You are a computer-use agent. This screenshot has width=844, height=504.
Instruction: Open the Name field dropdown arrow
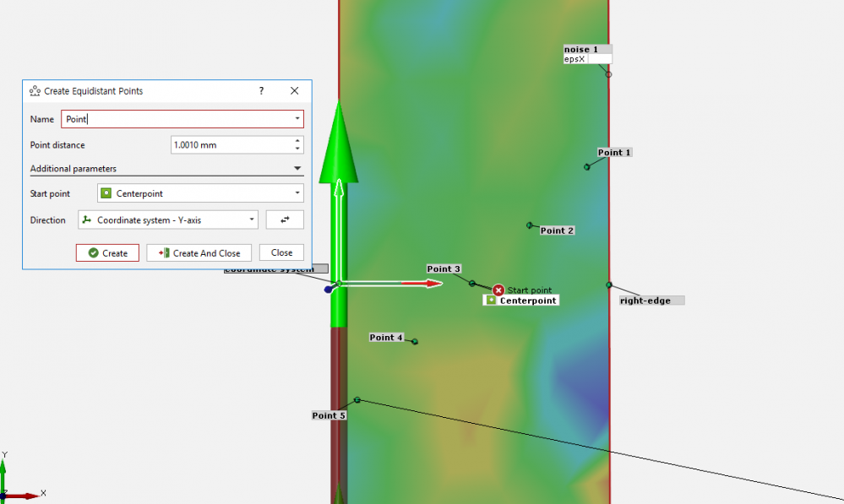click(297, 120)
